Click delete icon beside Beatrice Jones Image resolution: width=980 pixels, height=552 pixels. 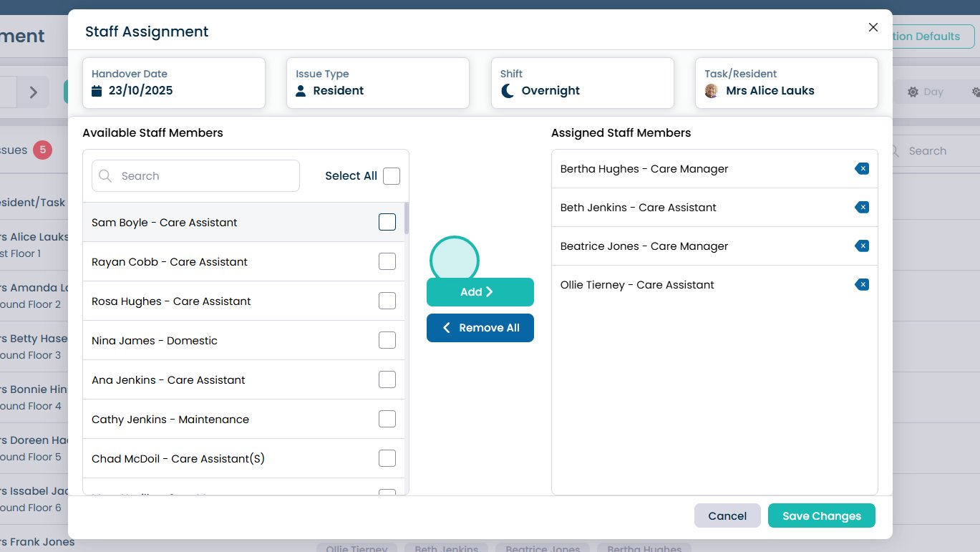(x=862, y=246)
